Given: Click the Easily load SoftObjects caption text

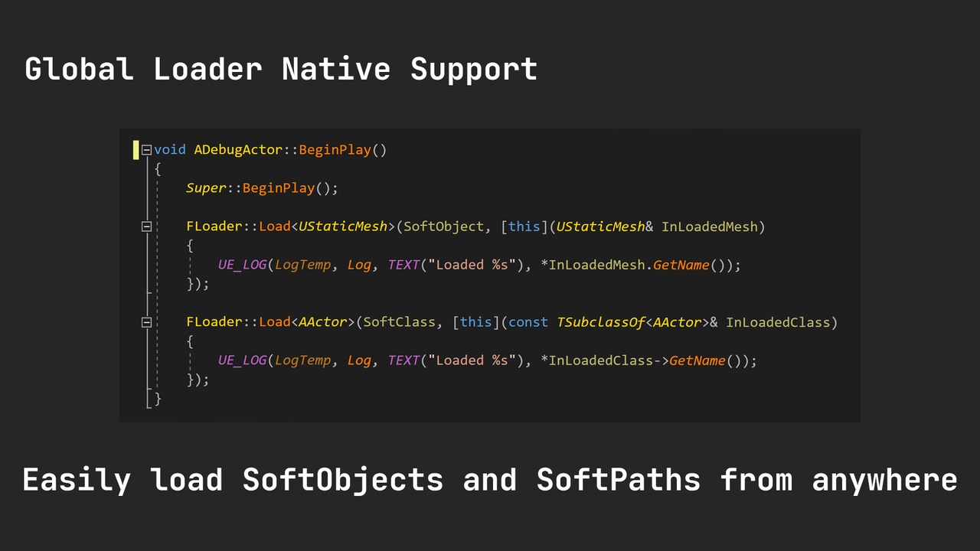Looking at the screenshot, I should (x=490, y=480).
